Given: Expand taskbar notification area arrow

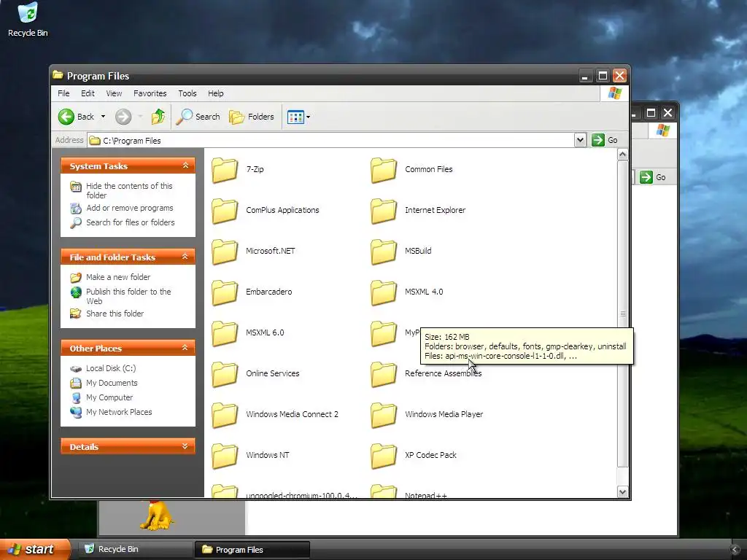Looking at the screenshot, I should click(735, 550).
